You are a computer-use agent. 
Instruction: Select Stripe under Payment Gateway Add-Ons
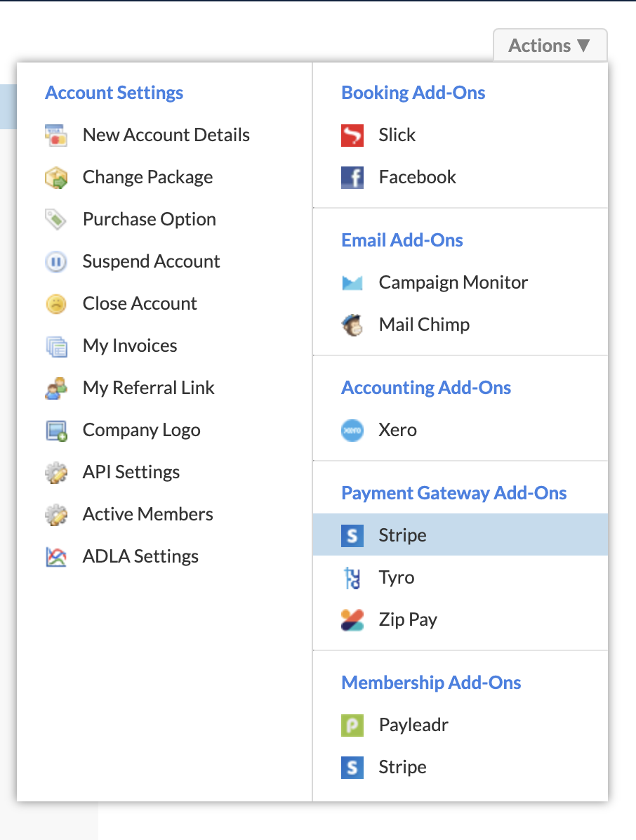(x=461, y=534)
